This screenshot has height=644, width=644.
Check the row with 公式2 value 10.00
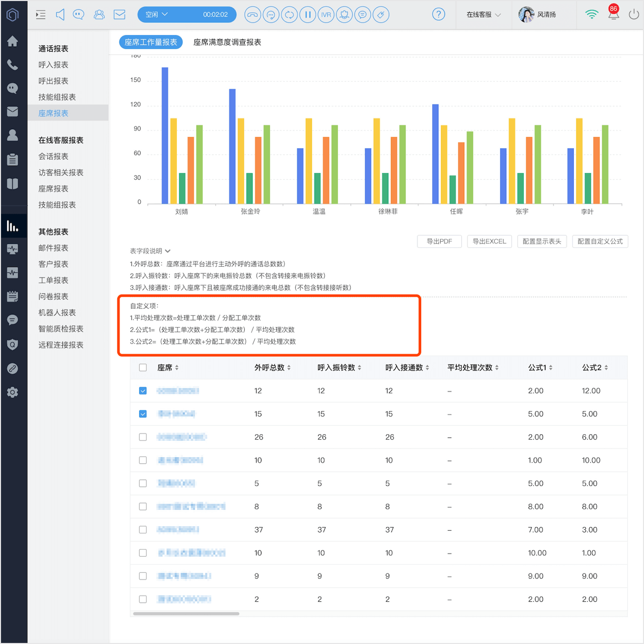143,460
